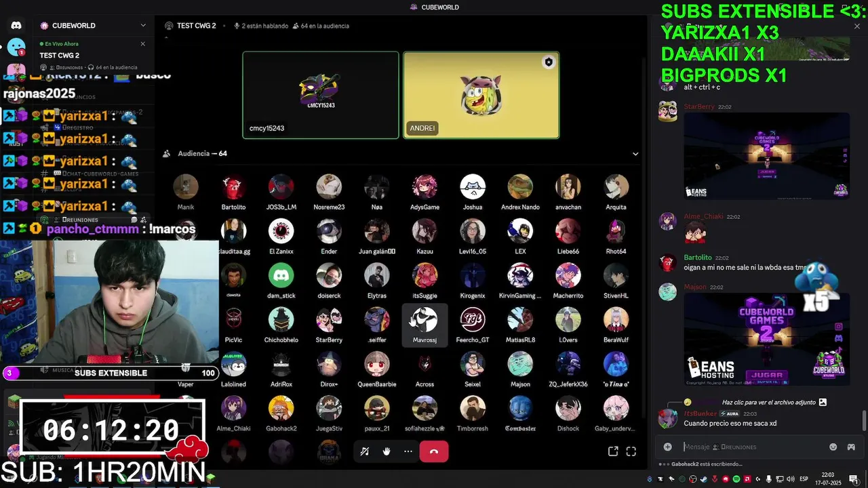Click chat panel scrollbar thumb
The width and height of the screenshot is (868, 488).
[864, 420]
